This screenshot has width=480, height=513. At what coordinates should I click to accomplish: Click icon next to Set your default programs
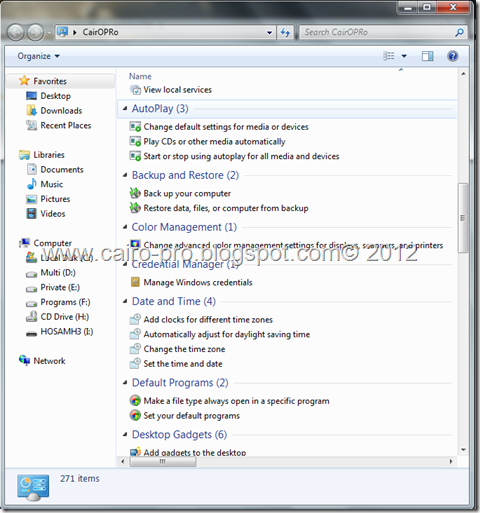point(135,415)
